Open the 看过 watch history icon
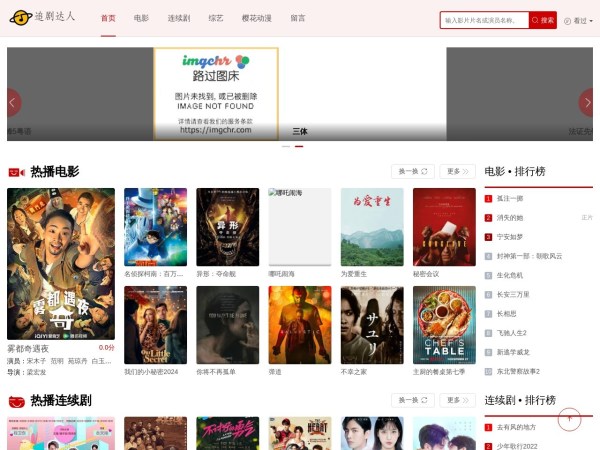600x450 pixels. (x=575, y=20)
